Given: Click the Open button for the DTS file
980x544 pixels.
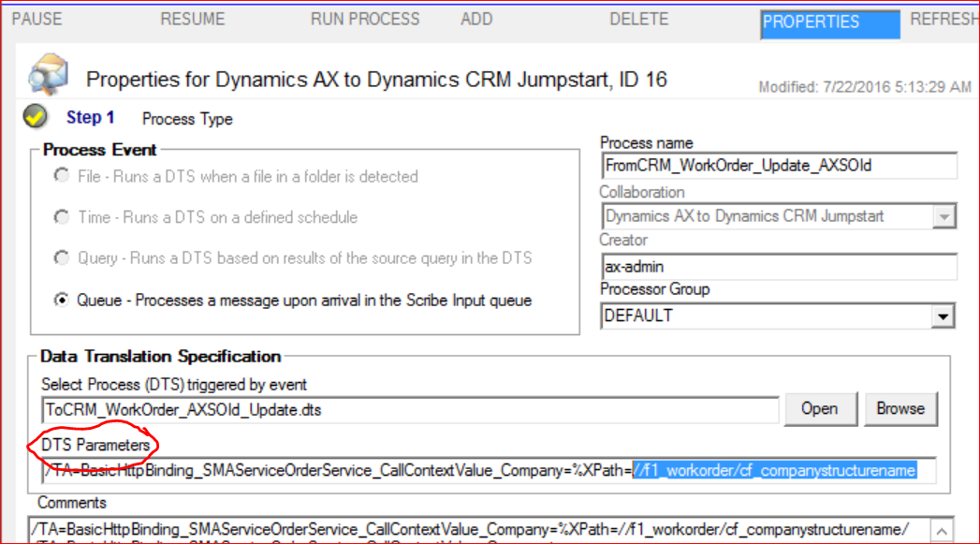Looking at the screenshot, I should pyautogui.click(x=820, y=409).
